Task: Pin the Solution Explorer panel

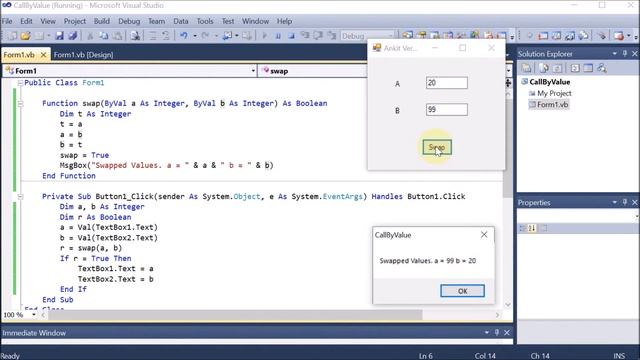Action: tap(624, 53)
